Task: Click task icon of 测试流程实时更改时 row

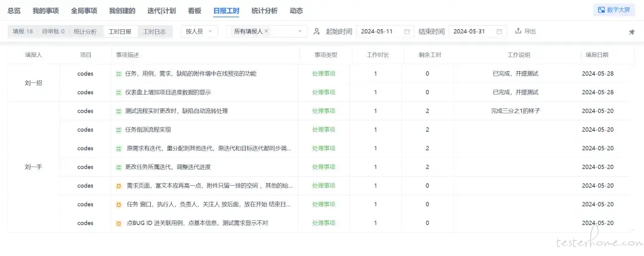Action: pos(119,111)
